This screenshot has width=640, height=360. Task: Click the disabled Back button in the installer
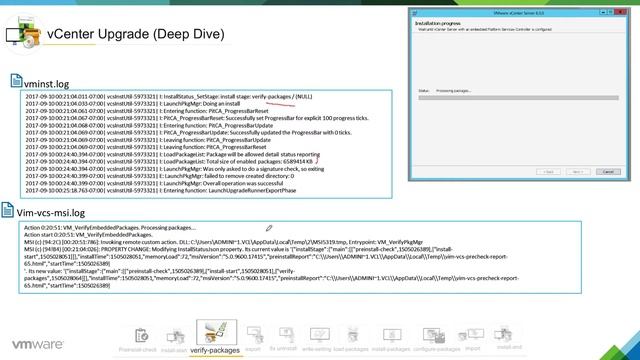point(548,172)
